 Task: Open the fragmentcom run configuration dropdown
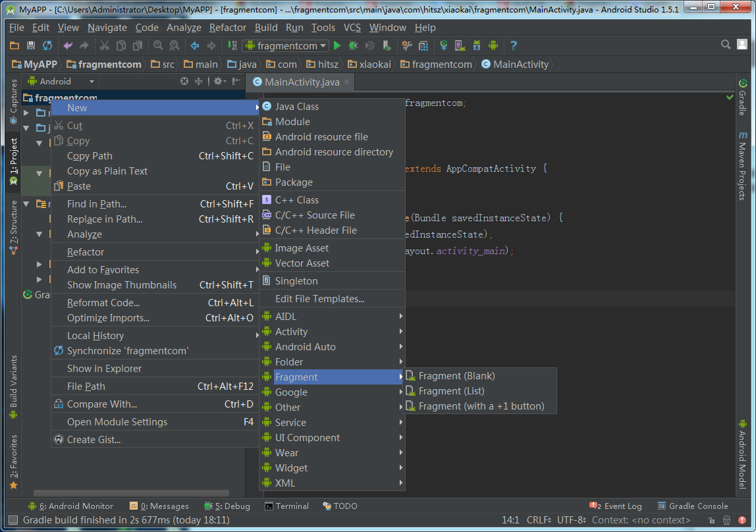coord(286,46)
